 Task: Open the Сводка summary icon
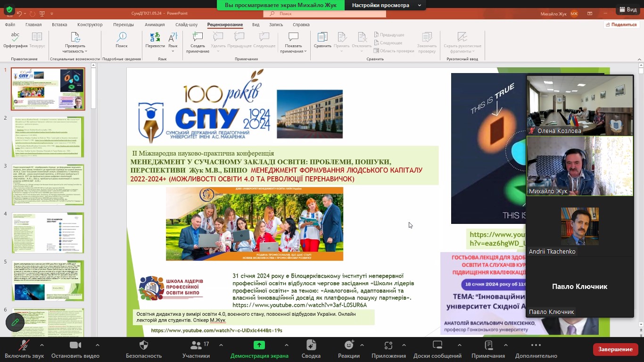pos(311,346)
